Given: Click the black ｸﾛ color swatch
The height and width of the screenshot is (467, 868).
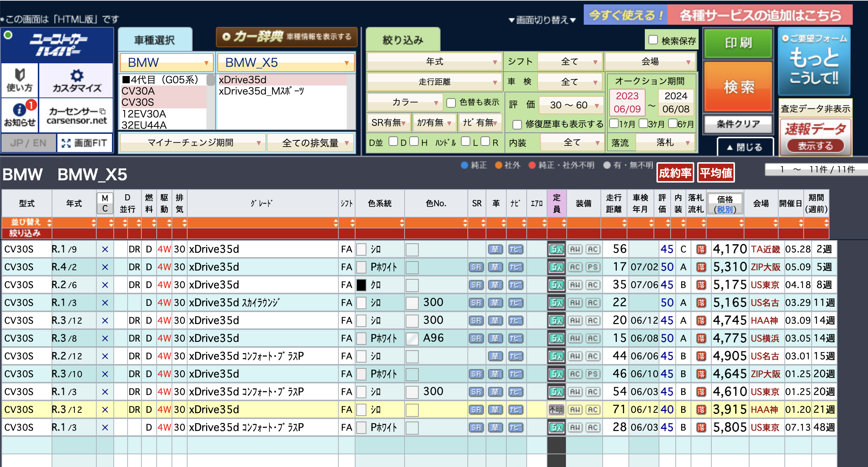Looking at the screenshot, I should (361, 285).
